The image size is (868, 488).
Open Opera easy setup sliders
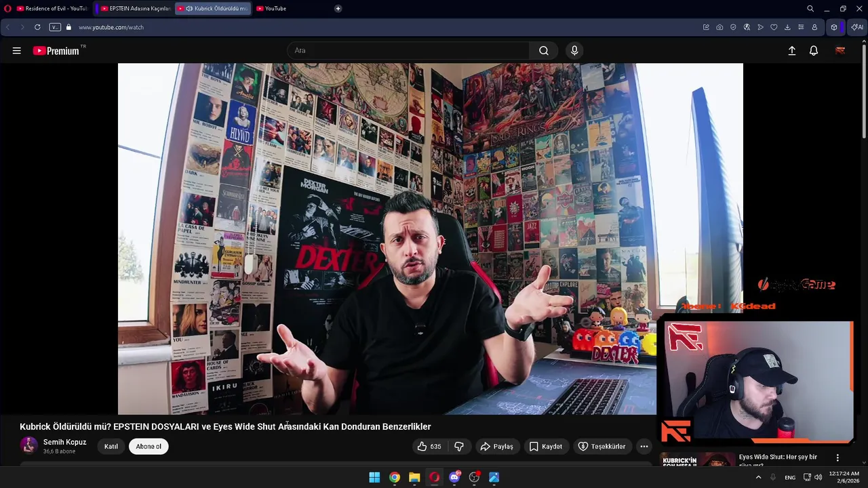point(801,27)
